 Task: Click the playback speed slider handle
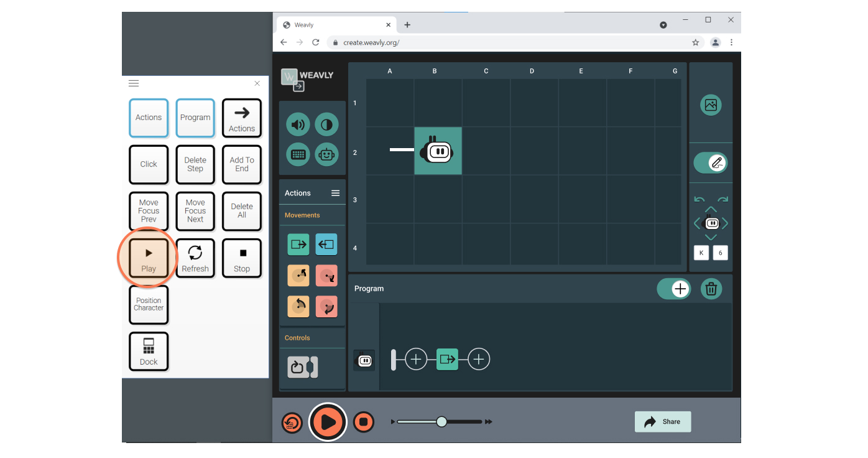441,422
